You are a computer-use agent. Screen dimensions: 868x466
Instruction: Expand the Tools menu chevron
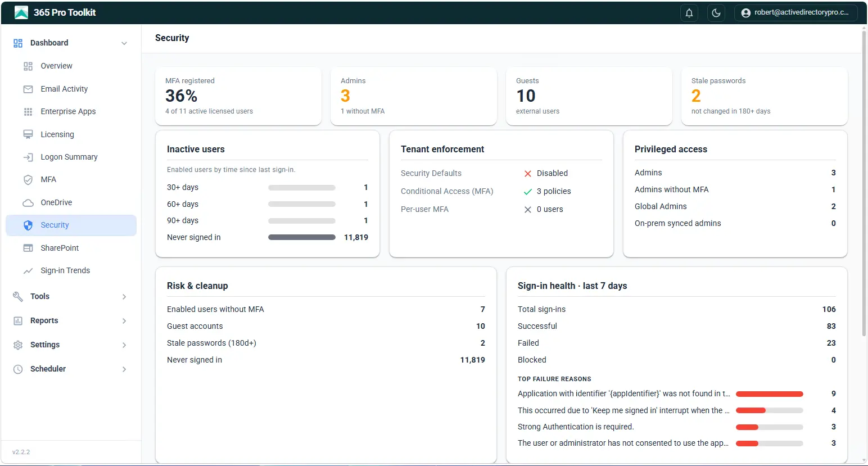(124, 297)
